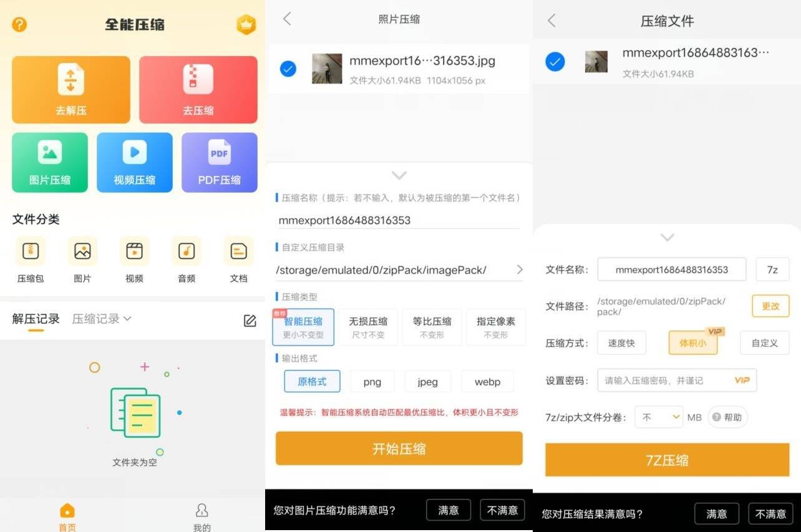Screen dimensions: 801x532
Task: Open the PDF压缩 tool
Action: (219, 162)
